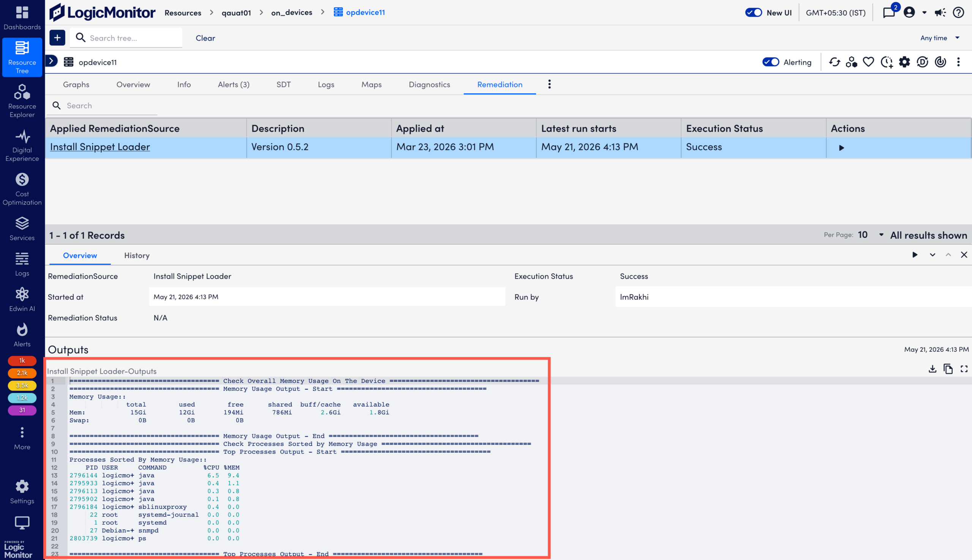
Task: Open the Diagnostics tab
Action: pos(429,84)
